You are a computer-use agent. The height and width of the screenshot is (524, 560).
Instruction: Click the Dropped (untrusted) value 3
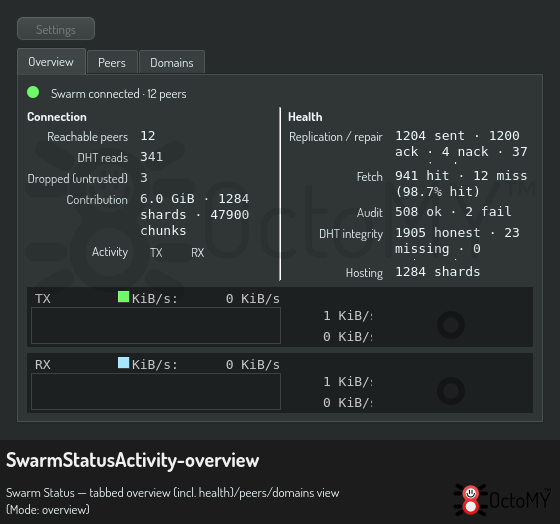(x=144, y=178)
